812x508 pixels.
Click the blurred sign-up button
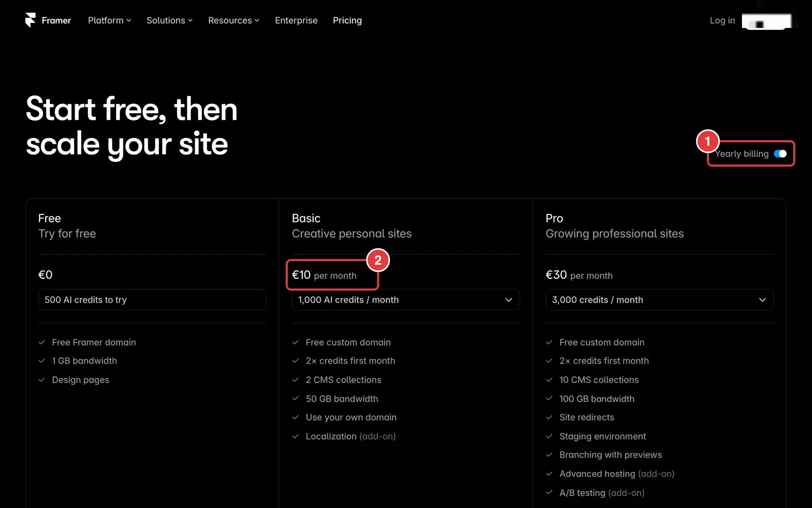(766, 21)
